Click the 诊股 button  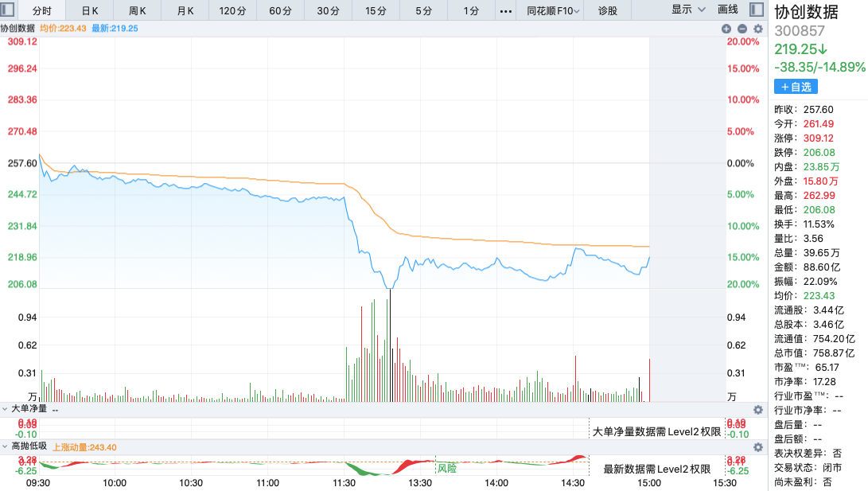[x=607, y=10]
